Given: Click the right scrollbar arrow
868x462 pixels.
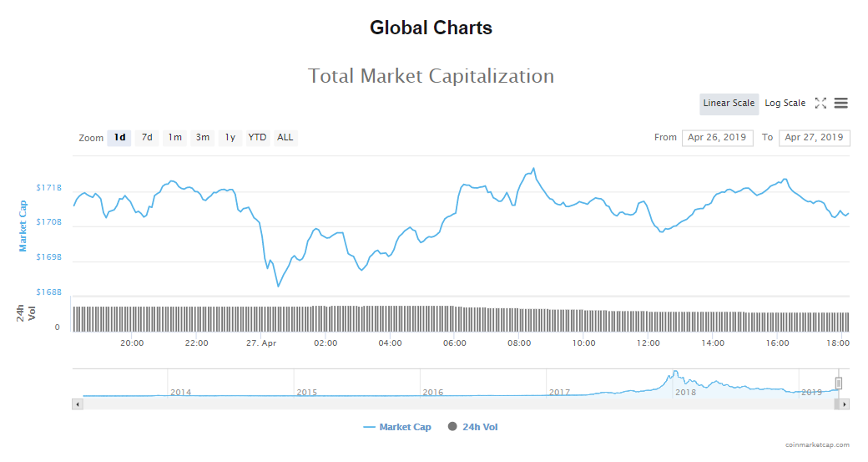Looking at the screenshot, I should point(844,404).
